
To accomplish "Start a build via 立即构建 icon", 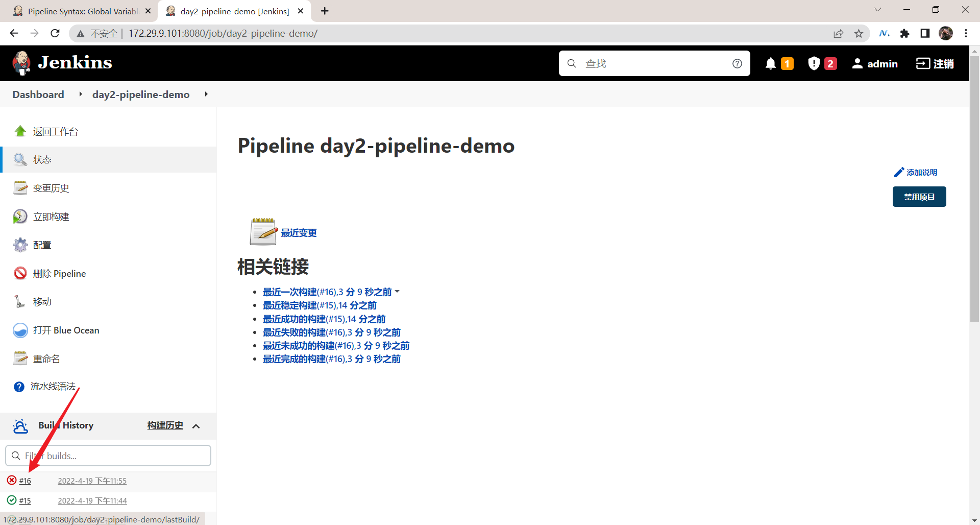I will (20, 217).
